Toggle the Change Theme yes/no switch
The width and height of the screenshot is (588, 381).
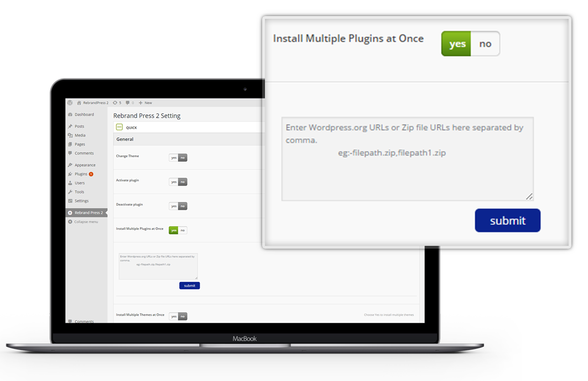(178, 158)
